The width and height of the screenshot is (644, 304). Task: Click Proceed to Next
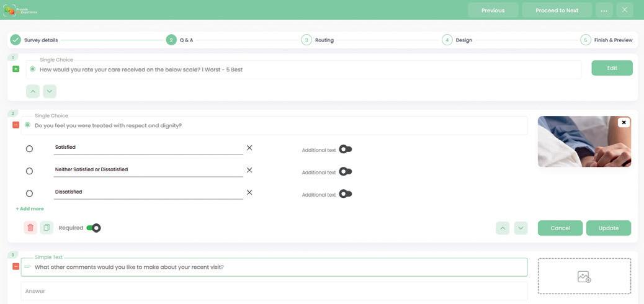pyautogui.click(x=557, y=11)
